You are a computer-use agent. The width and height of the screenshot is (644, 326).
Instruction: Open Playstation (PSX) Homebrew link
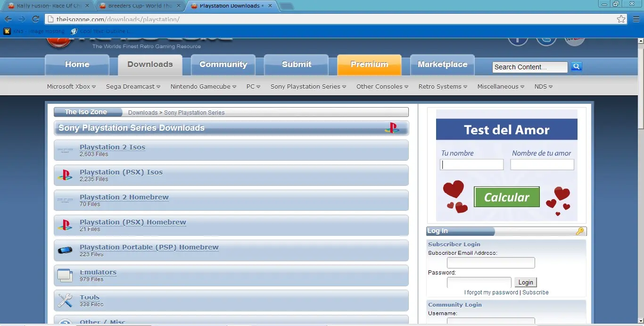[x=133, y=222]
